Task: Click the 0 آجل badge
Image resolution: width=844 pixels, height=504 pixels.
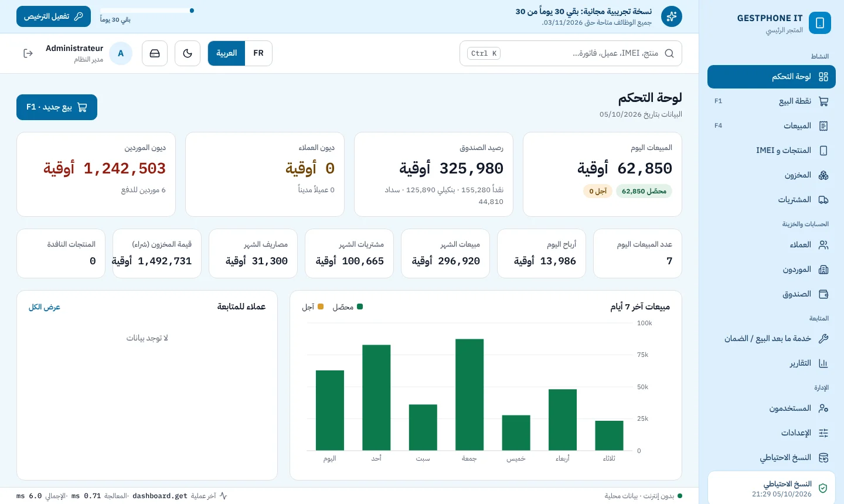Action: pos(598,191)
